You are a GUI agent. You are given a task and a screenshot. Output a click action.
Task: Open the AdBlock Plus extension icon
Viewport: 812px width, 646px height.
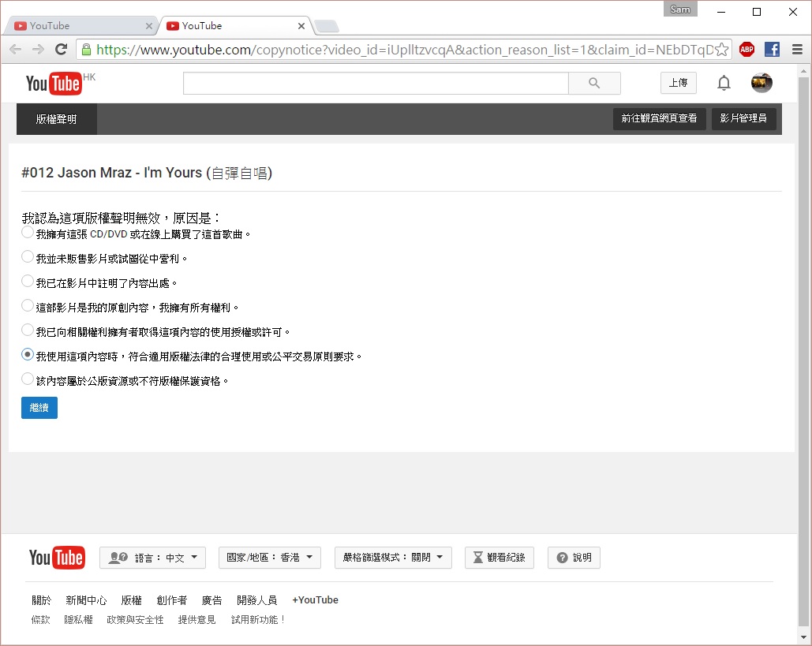(x=747, y=50)
